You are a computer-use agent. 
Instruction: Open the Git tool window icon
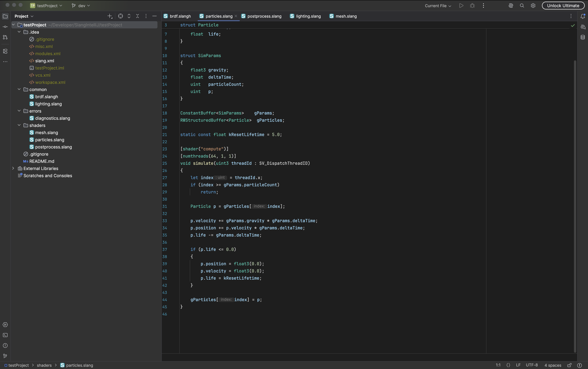click(x=5, y=356)
